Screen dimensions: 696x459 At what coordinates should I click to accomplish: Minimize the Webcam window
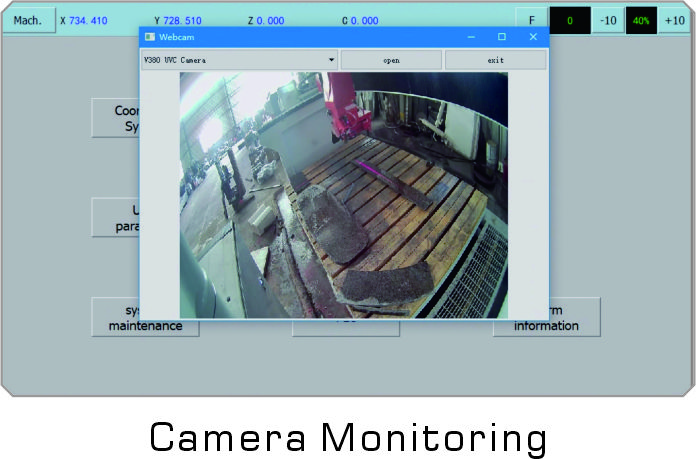[x=471, y=37]
